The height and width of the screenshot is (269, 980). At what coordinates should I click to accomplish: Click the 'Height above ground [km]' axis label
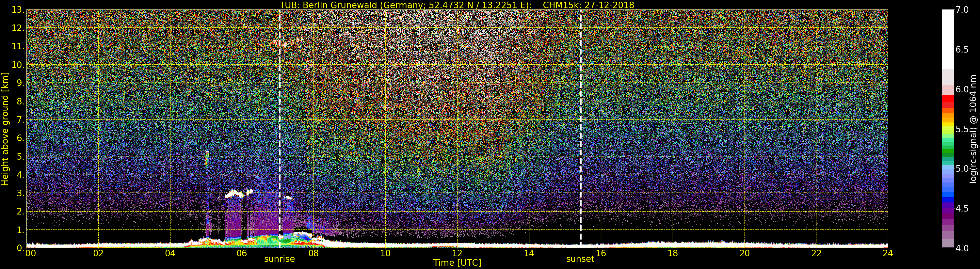click(5, 129)
